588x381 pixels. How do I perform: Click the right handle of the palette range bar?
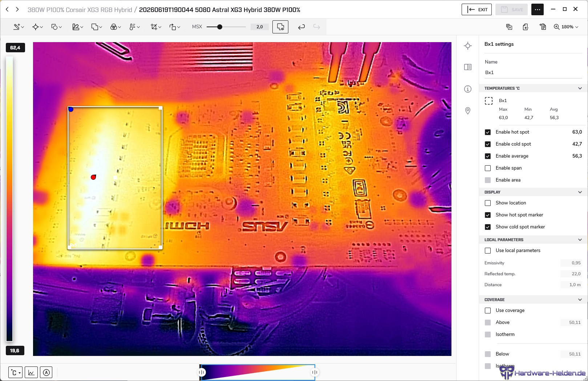pyautogui.click(x=315, y=372)
